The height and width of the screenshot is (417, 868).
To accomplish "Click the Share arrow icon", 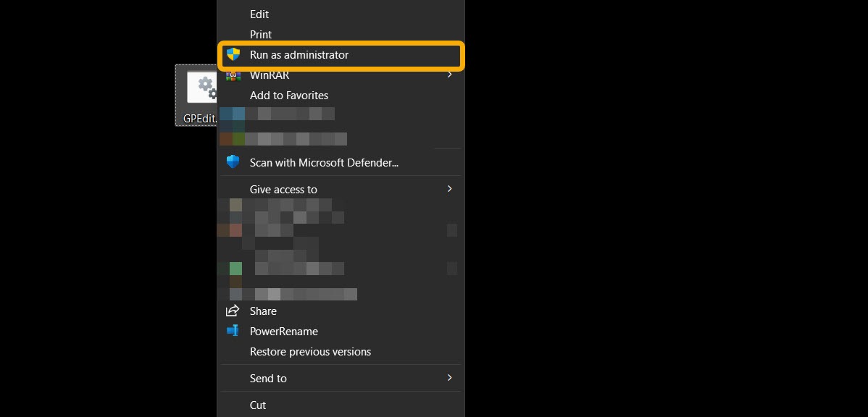I will click(233, 311).
